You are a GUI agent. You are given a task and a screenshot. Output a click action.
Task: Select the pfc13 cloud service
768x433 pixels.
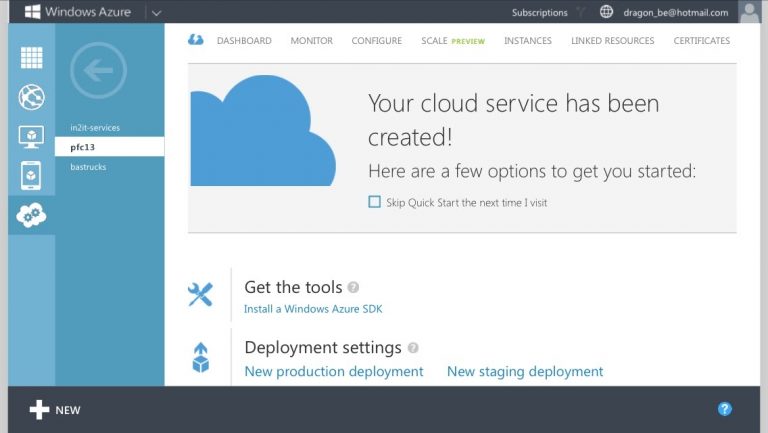[x=110, y=147]
